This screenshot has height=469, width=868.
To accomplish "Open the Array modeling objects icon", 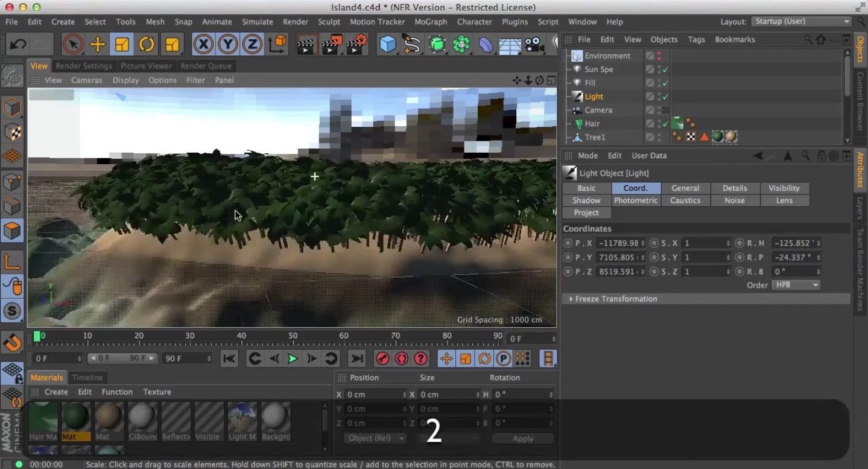I will pyautogui.click(x=461, y=44).
